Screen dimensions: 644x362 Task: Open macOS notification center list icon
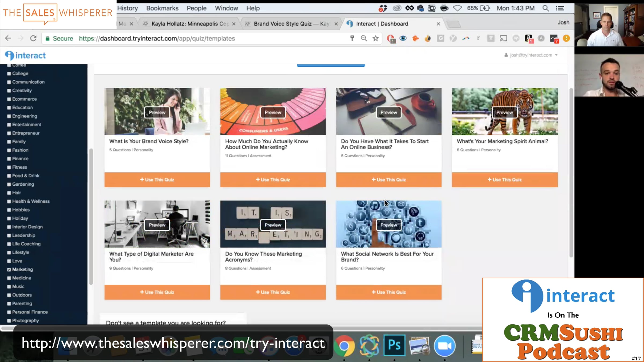coord(560,8)
